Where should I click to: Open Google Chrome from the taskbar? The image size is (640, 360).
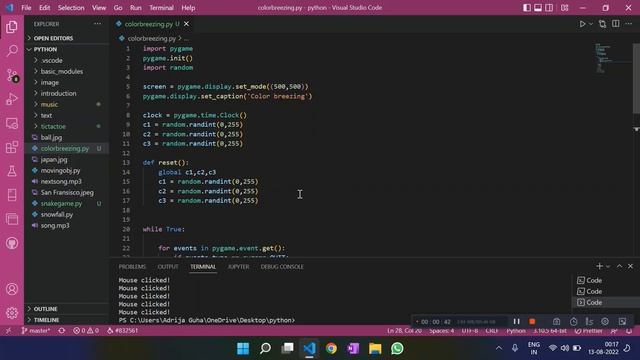coord(331,348)
